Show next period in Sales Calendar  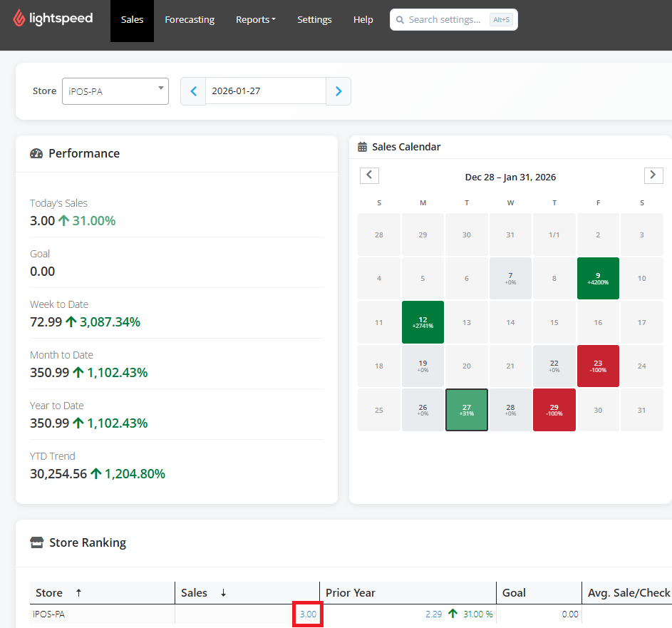(x=653, y=175)
